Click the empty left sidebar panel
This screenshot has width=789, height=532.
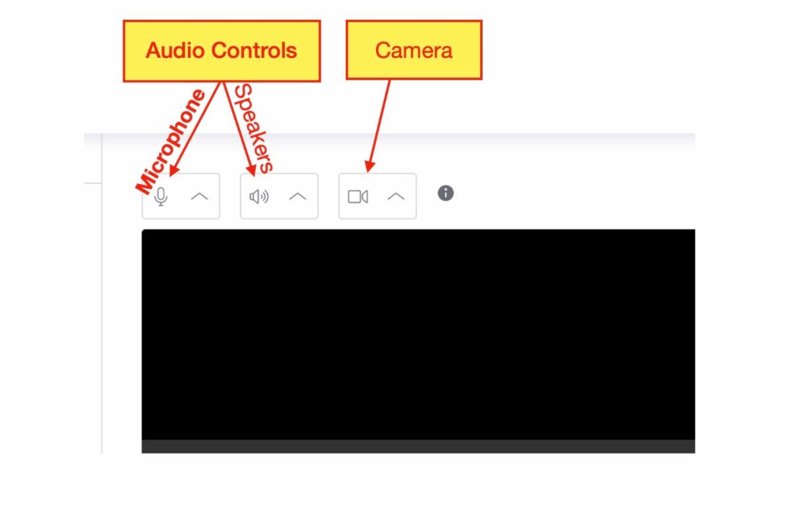93,319
